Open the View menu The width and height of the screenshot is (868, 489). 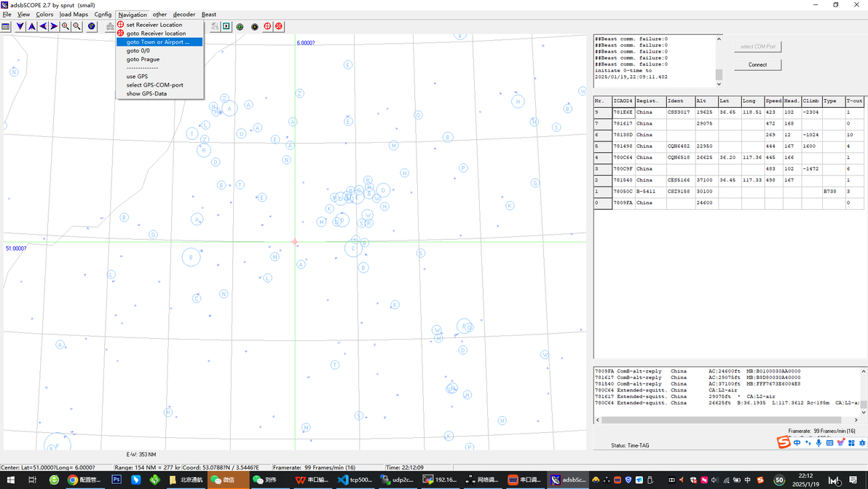coord(24,15)
